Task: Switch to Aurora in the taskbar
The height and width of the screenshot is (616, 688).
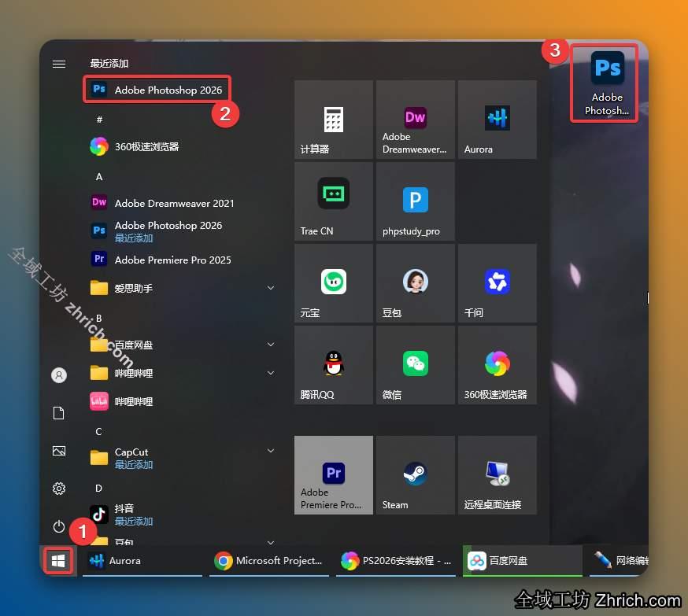Action: click(142, 561)
